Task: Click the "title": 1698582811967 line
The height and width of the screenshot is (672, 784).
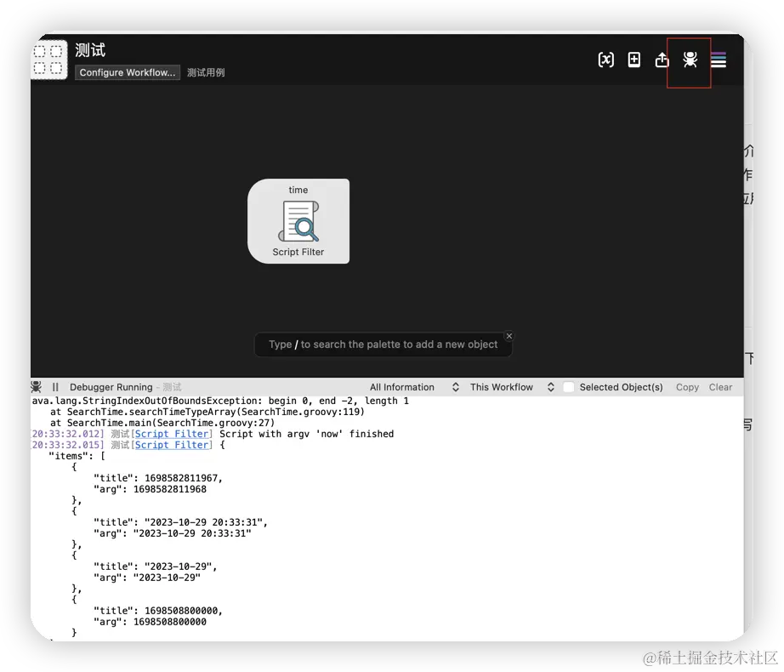Action: 158,479
